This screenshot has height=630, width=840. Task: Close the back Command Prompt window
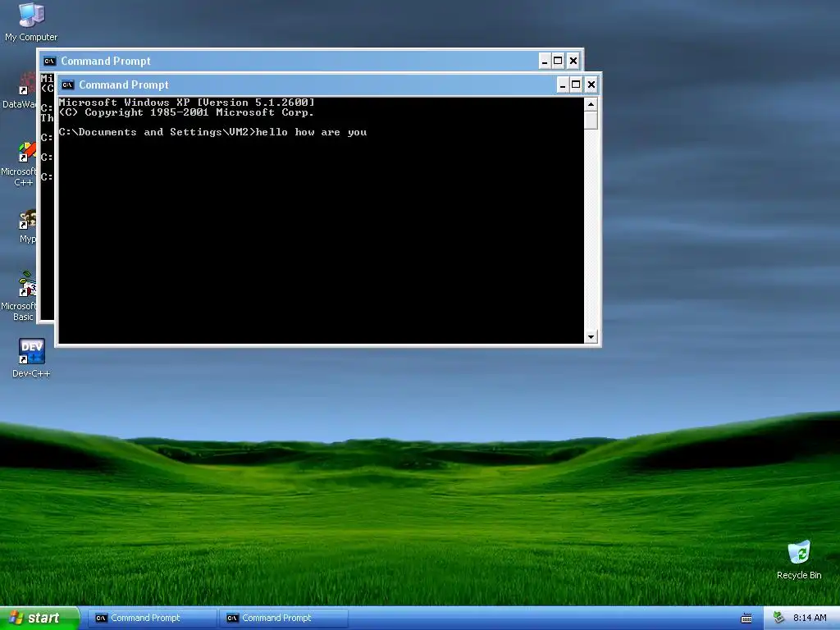pos(573,61)
